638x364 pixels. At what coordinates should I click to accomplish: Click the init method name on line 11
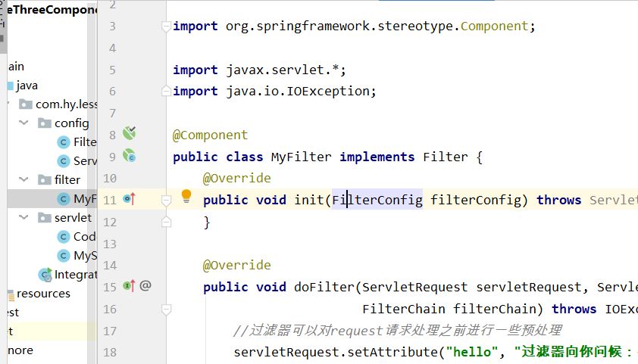point(309,200)
